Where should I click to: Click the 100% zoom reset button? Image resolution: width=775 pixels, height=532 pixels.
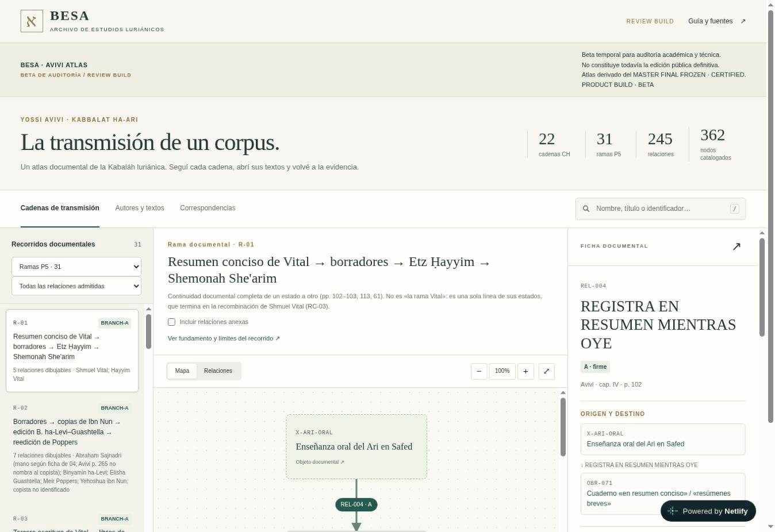tap(502, 371)
